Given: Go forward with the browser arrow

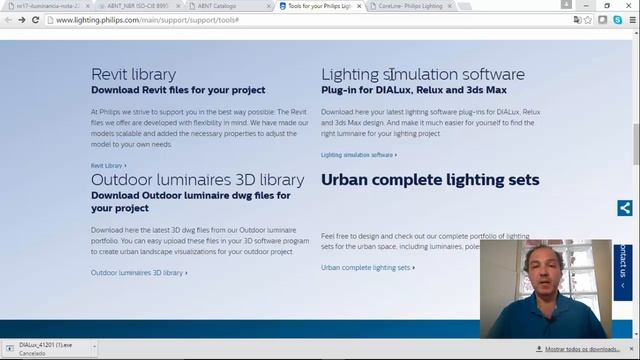Looking at the screenshot, I should point(22,20).
